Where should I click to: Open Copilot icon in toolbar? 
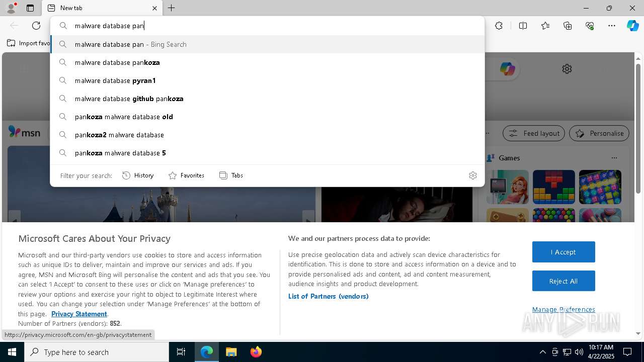coord(632,26)
